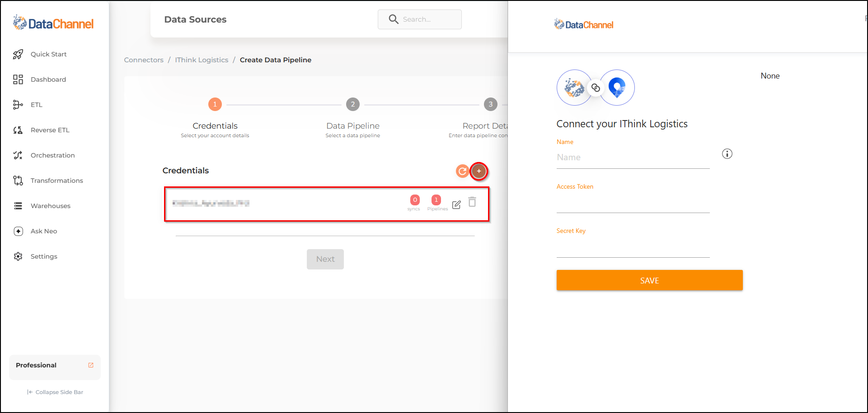The image size is (868, 413).
Task: Click the Ask Neo sparkle icon
Action: click(18, 231)
